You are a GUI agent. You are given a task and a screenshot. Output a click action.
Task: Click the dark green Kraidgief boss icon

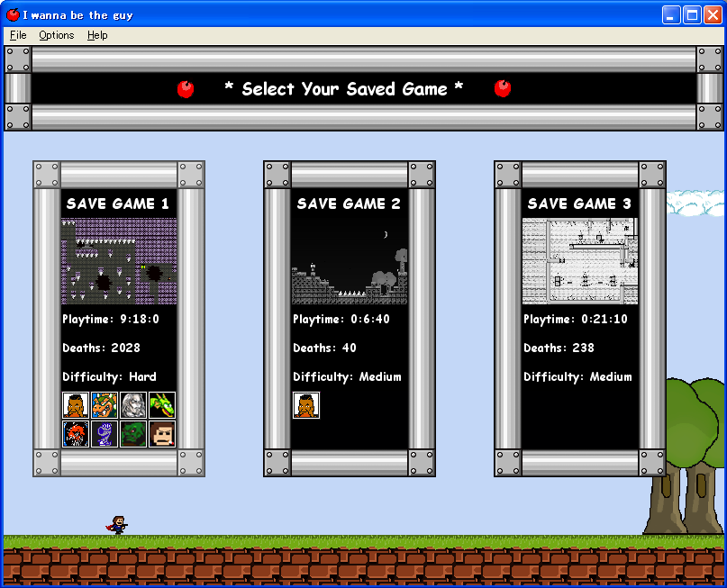tap(133, 434)
